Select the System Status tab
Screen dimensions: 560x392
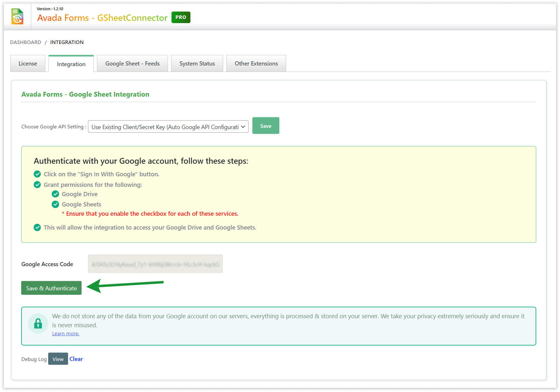197,63
